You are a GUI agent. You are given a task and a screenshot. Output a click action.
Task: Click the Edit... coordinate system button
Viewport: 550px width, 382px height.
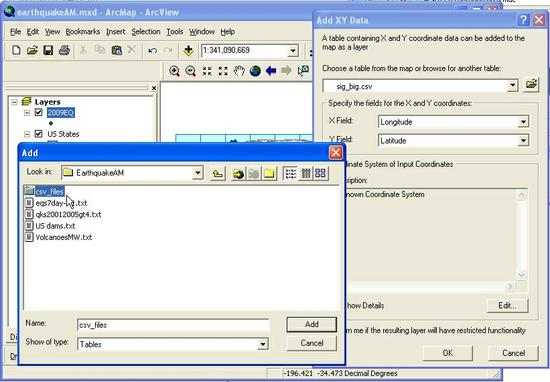click(507, 306)
